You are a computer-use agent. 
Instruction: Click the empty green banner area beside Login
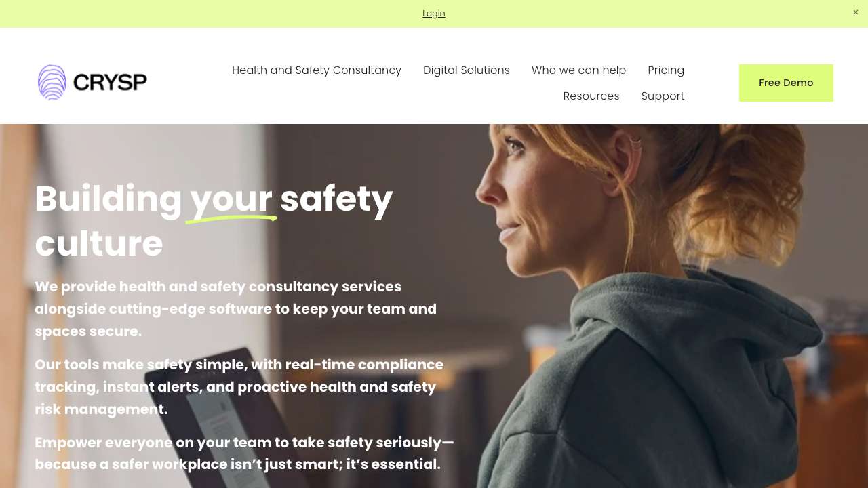click(644, 14)
